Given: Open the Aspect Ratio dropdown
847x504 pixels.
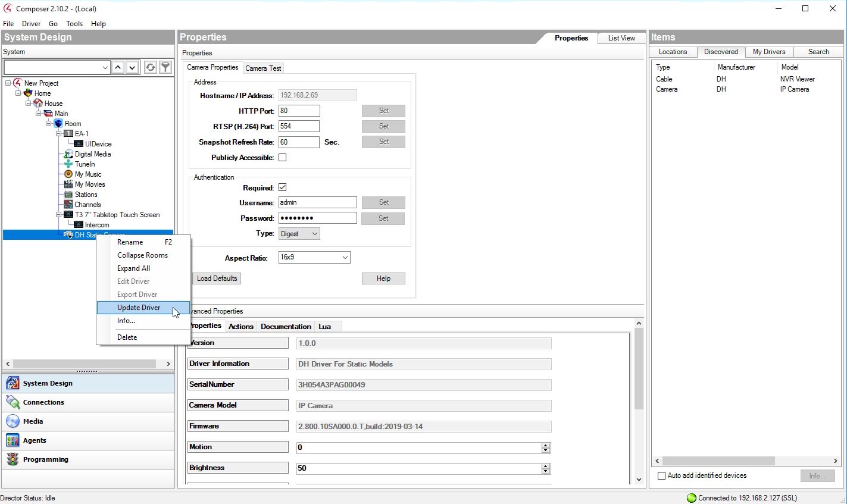Looking at the screenshot, I should coord(345,258).
